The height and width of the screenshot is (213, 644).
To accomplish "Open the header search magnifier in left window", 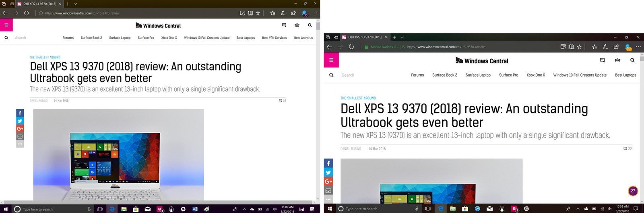I will click(x=310, y=25).
